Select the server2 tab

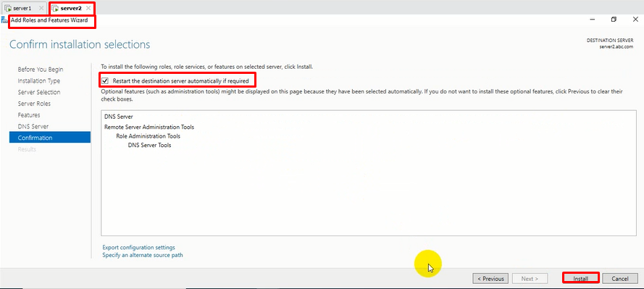point(71,8)
